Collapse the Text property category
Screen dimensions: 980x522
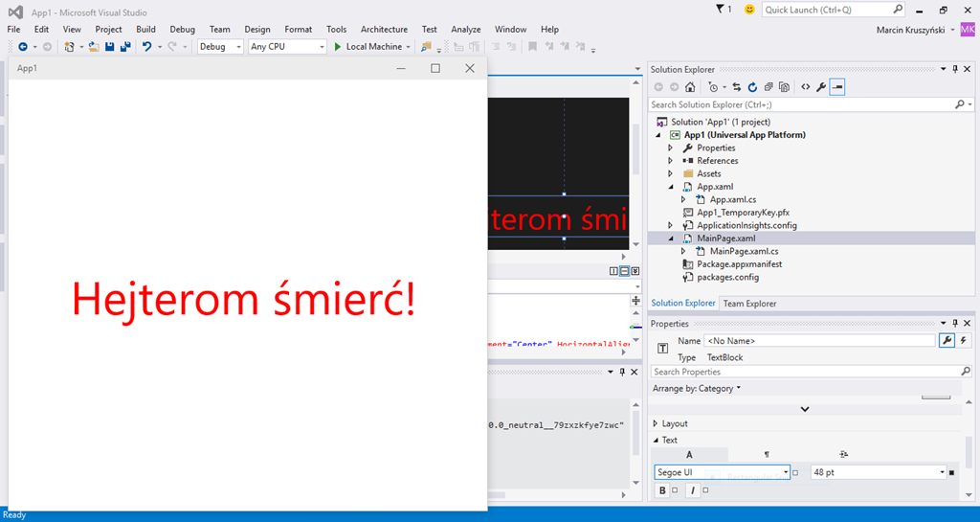(x=656, y=440)
